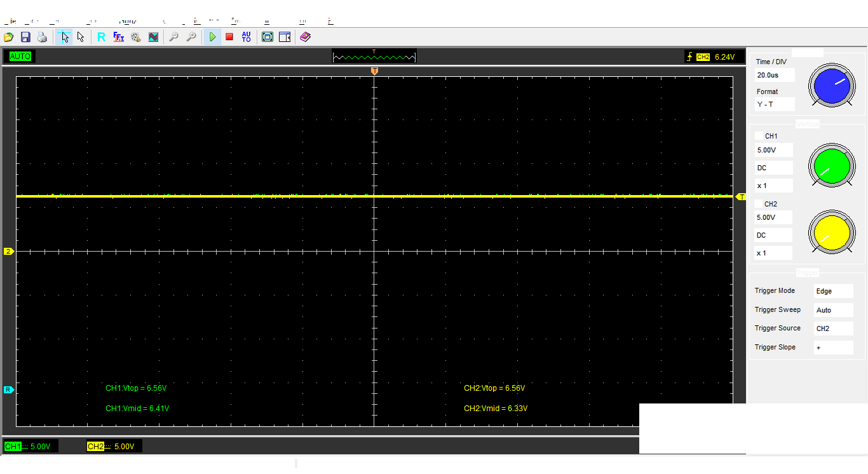Select the cross cursor measurement tool

[64, 37]
